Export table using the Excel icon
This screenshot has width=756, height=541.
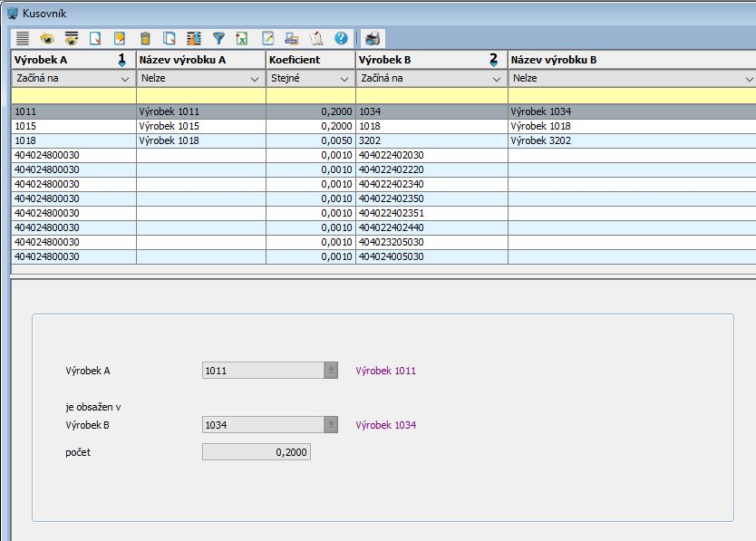pos(243,39)
